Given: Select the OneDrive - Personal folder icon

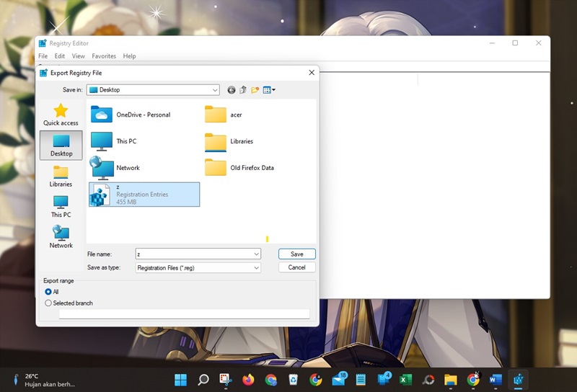Looking at the screenshot, I should (x=102, y=115).
